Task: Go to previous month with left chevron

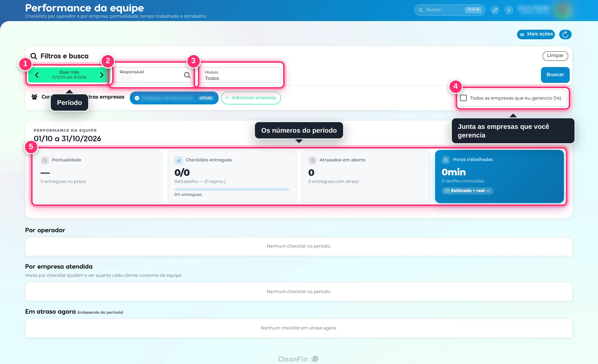Action: click(37, 75)
